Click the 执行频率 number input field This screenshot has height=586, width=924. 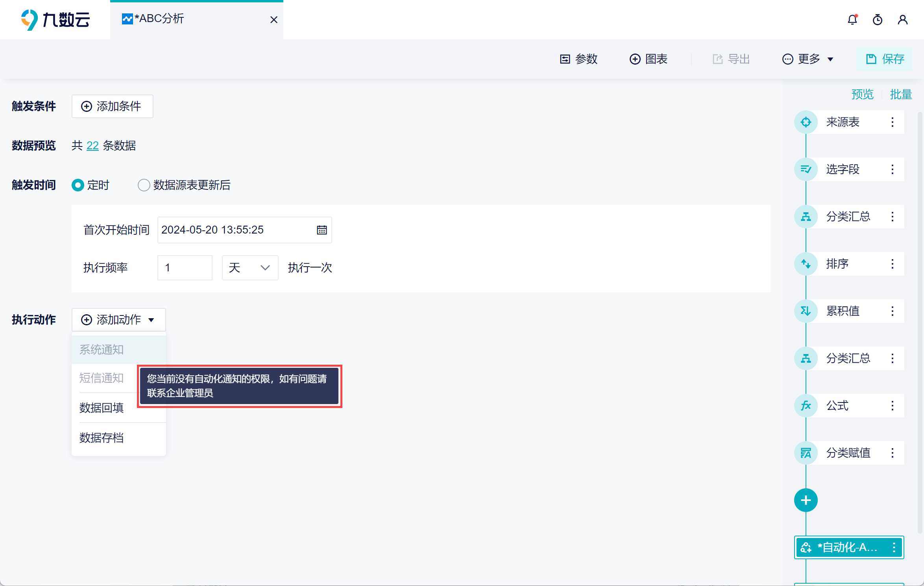(x=185, y=268)
